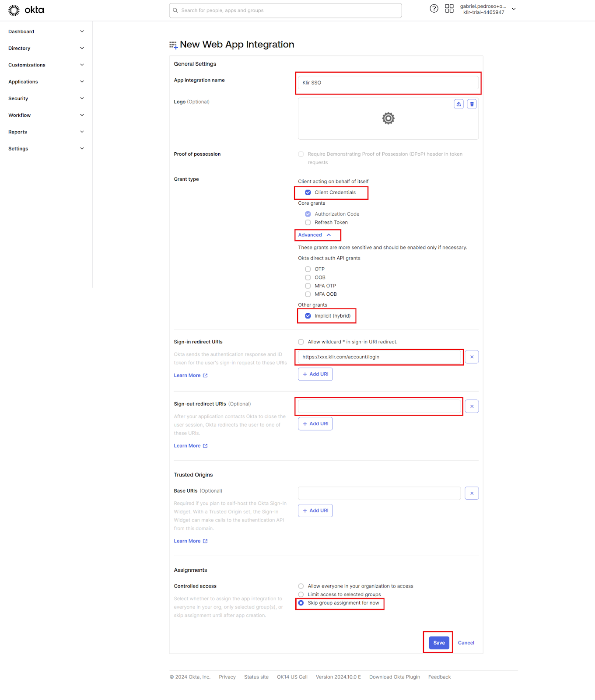The image size is (595, 700).
Task: Expand the Applications sidebar menu
Action: pyautogui.click(x=45, y=82)
